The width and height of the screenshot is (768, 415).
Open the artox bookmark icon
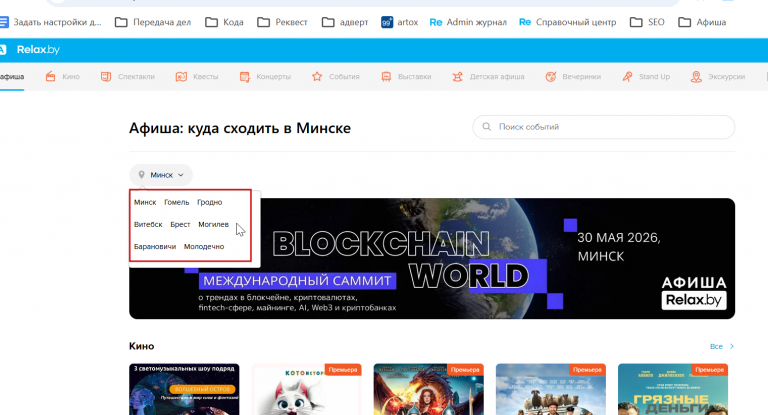click(387, 22)
